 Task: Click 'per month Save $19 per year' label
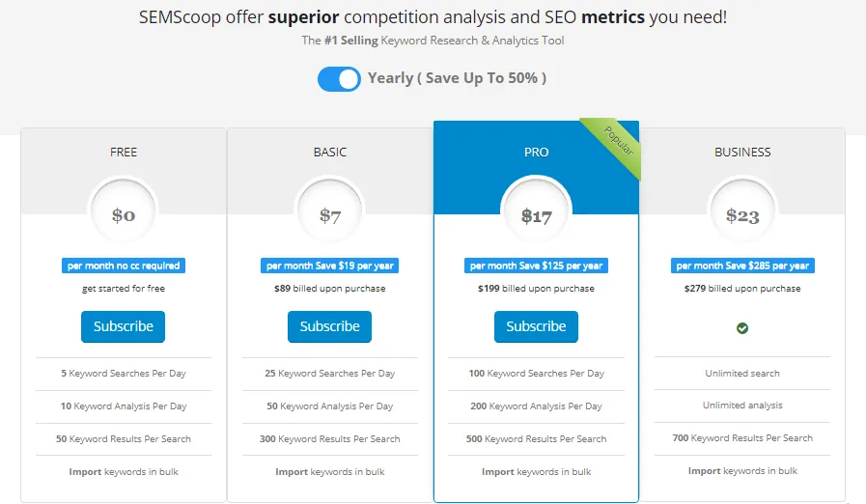pos(329,266)
